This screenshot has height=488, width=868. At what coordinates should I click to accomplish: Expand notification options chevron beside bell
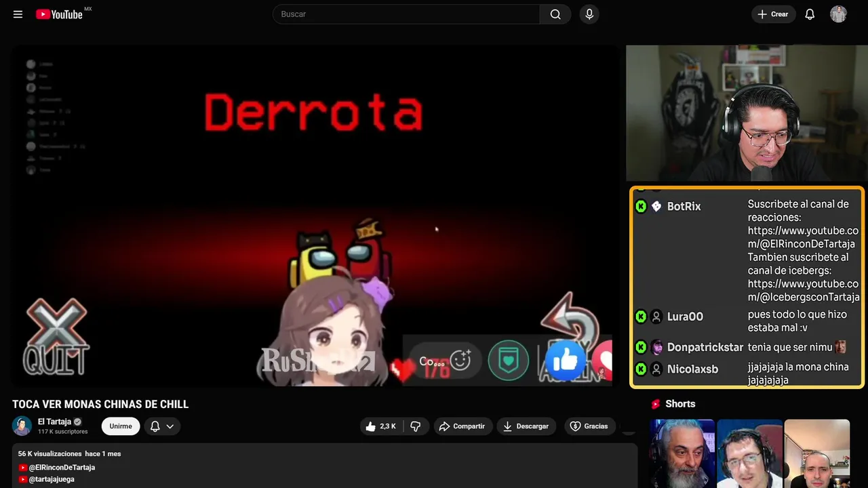click(x=170, y=426)
